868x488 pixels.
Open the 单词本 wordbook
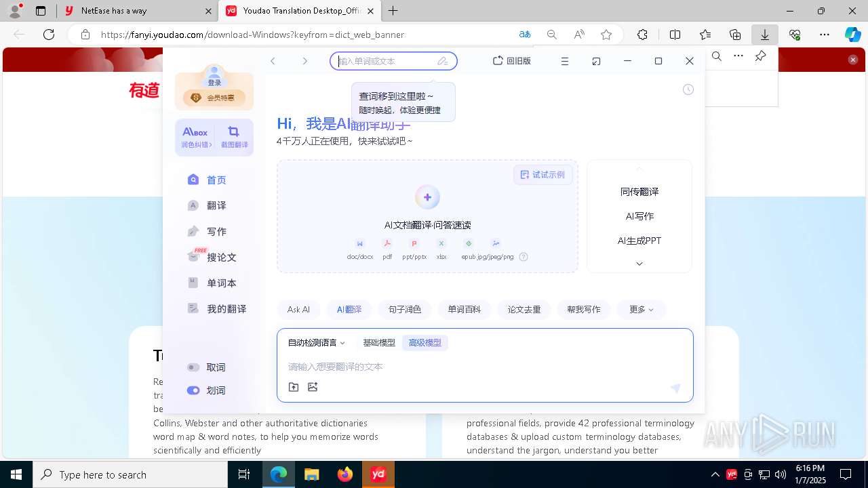click(x=212, y=283)
